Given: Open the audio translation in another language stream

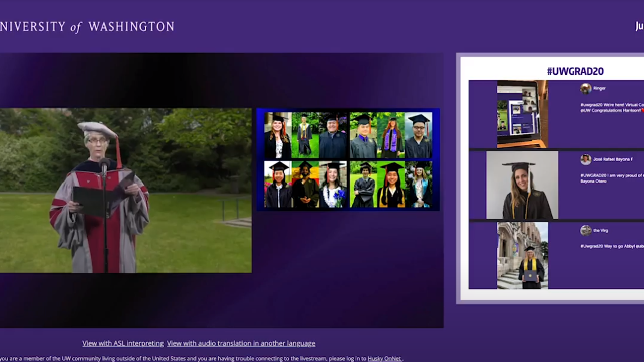Looking at the screenshot, I should click(x=240, y=343).
